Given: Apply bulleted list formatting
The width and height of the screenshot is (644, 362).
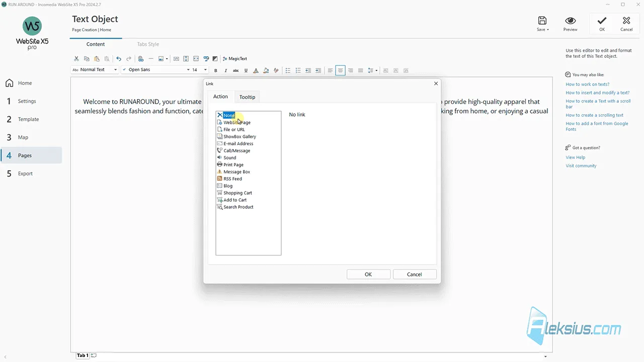Looking at the screenshot, I should 288,70.
